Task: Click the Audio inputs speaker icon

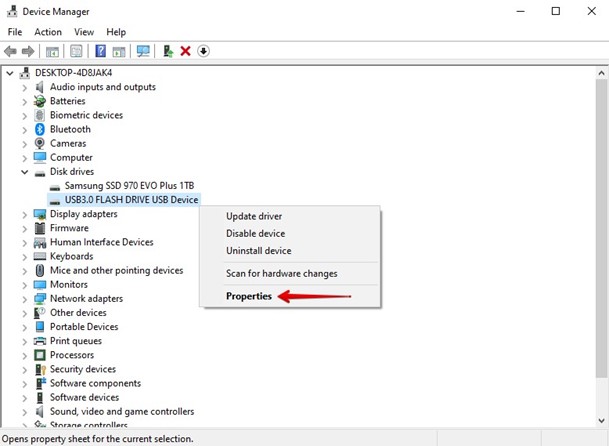Action: pyautogui.click(x=40, y=87)
